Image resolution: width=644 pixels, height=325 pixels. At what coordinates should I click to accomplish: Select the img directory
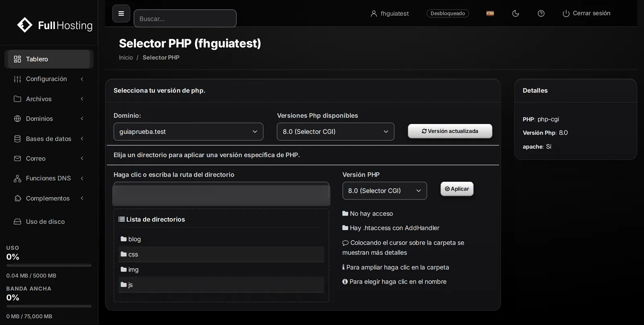pos(133,270)
